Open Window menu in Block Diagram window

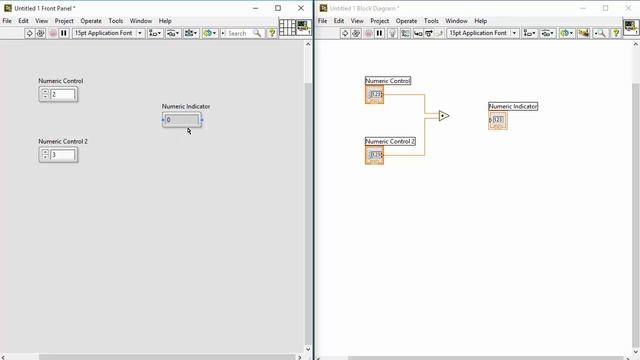click(x=456, y=21)
